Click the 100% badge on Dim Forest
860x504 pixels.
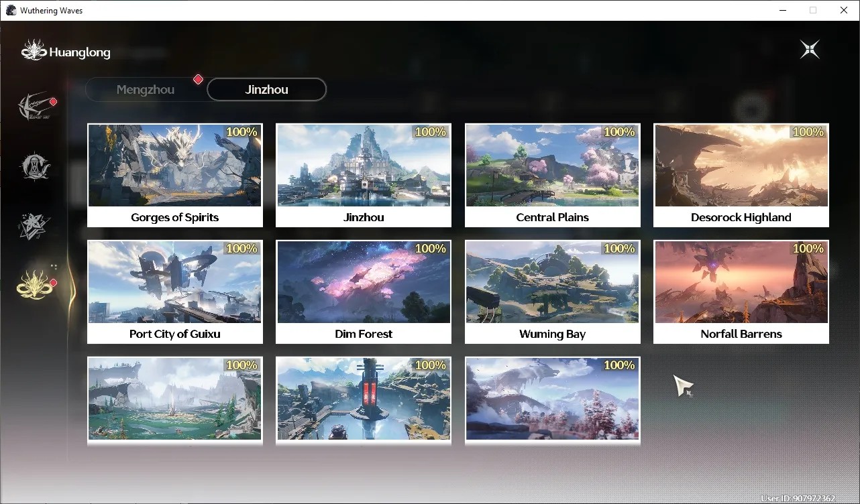431,249
